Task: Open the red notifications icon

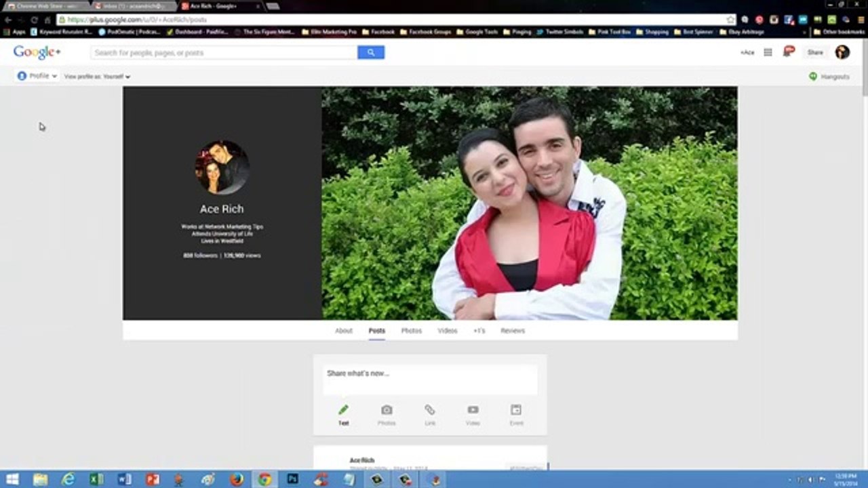Action: 789,52
